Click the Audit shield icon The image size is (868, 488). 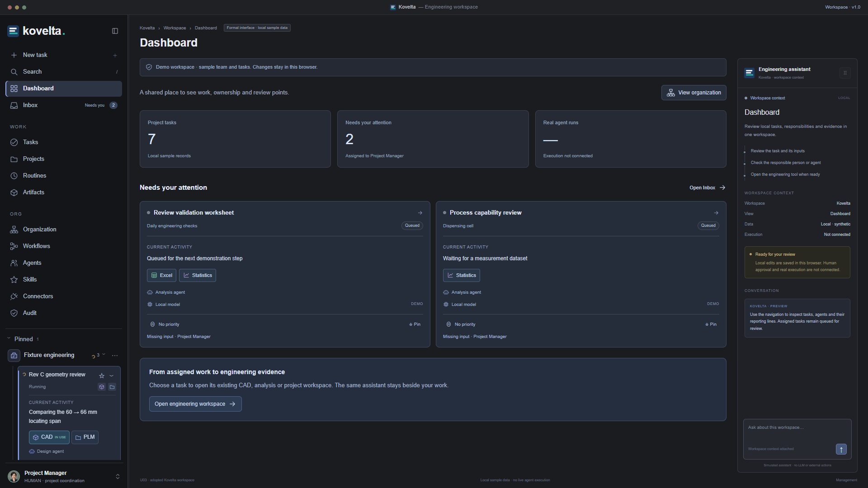[x=14, y=313]
